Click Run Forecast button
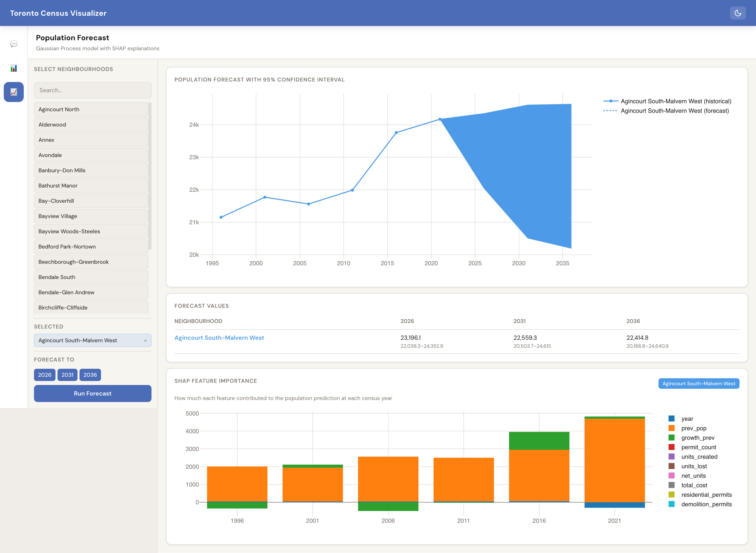Viewport: 756px width, 553px height. tap(93, 393)
